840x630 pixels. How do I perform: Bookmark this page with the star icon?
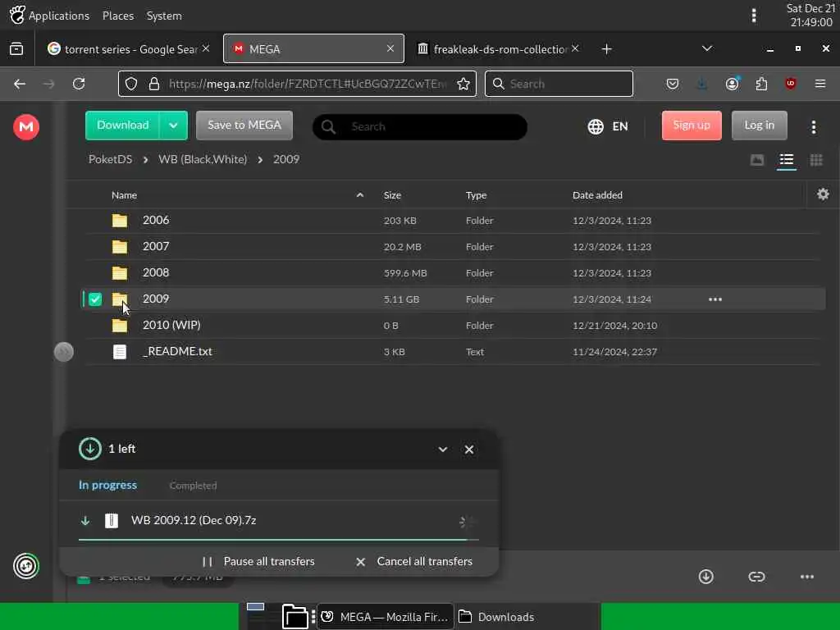click(x=463, y=84)
